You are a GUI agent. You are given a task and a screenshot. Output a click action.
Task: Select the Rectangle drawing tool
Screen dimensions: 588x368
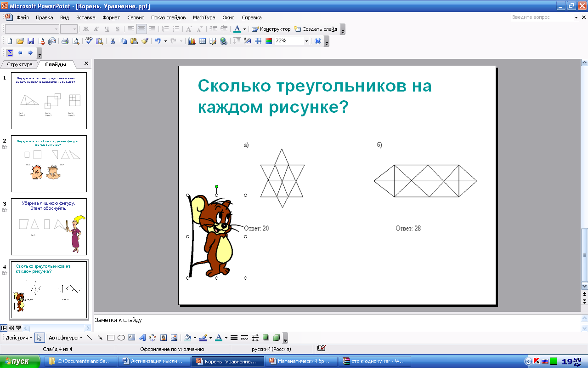click(x=110, y=338)
